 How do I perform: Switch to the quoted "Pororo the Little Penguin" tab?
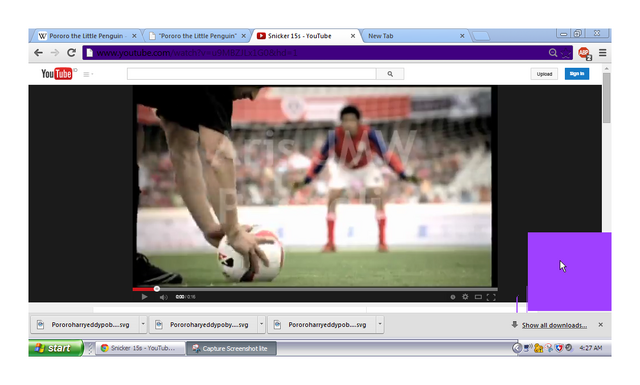[197, 36]
